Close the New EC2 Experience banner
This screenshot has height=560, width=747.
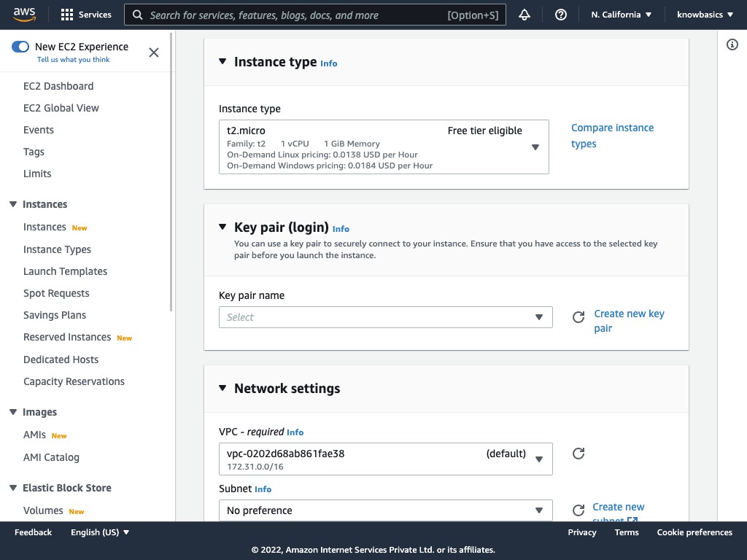click(x=153, y=52)
